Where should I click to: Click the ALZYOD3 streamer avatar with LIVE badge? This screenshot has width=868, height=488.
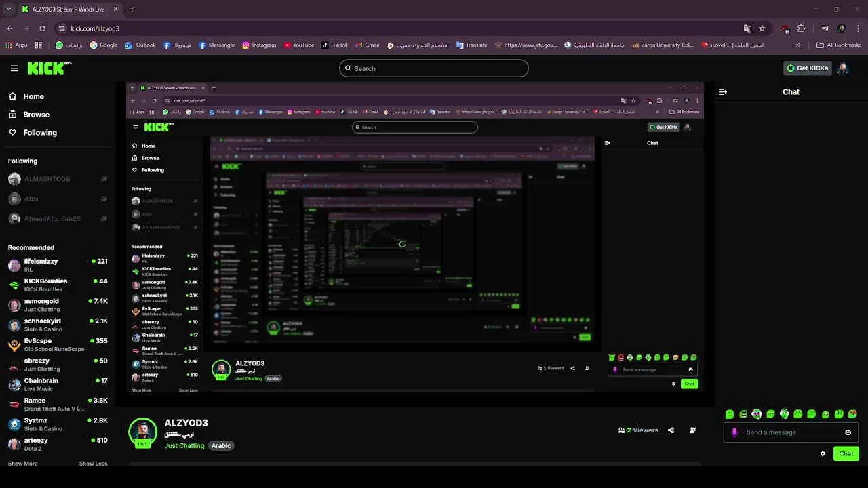click(142, 432)
